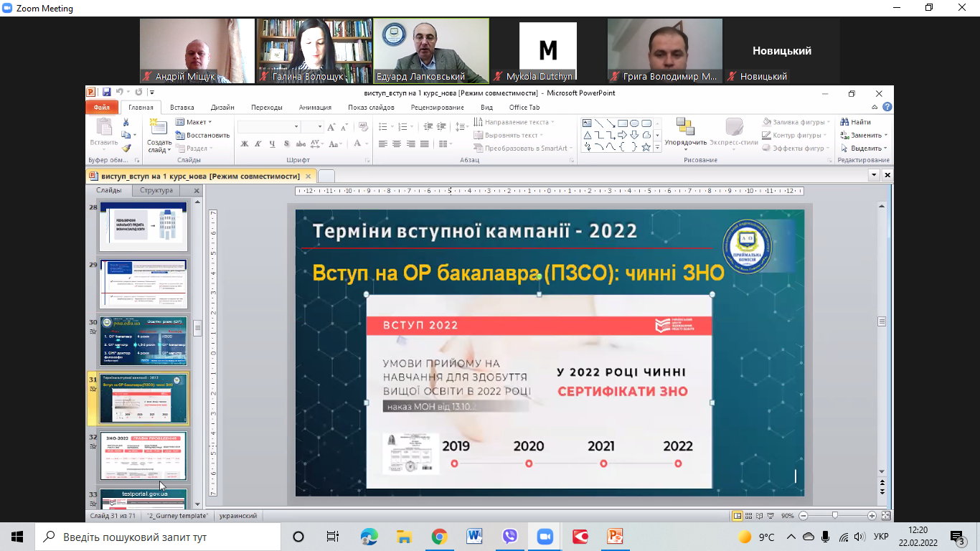This screenshot has width=980, height=551.
Task: Select slide 32 thumbnail in slides pane
Action: point(143,456)
